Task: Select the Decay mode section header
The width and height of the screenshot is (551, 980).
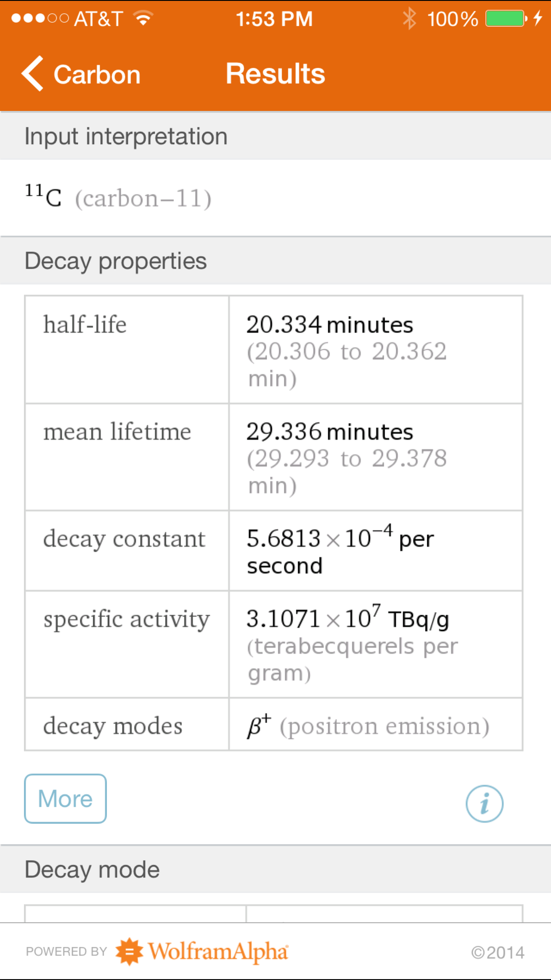Action: (x=92, y=869)
